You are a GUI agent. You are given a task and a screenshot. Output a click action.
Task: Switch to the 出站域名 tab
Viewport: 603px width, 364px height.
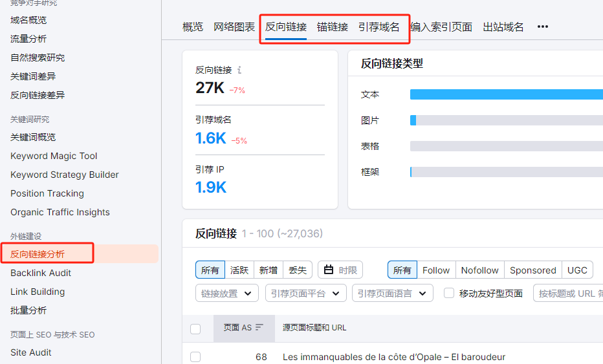click(x=503, y=27)
